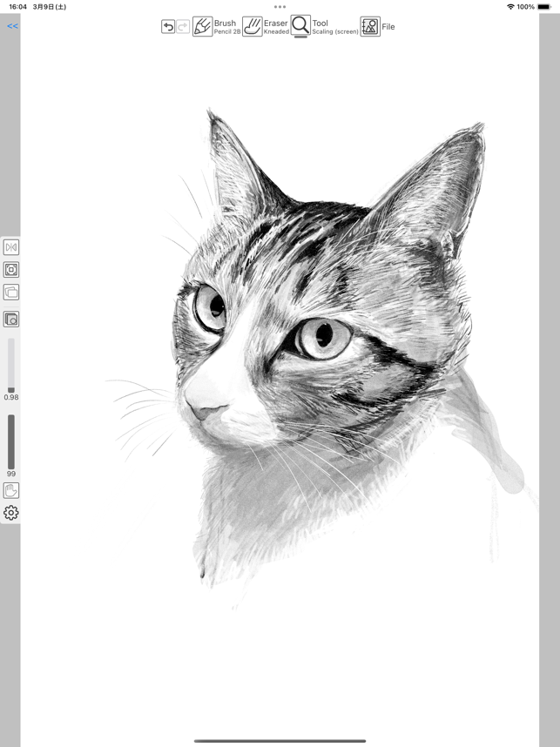
Task: Adjust the brush size slider 0.98
Action: point(11,366)
